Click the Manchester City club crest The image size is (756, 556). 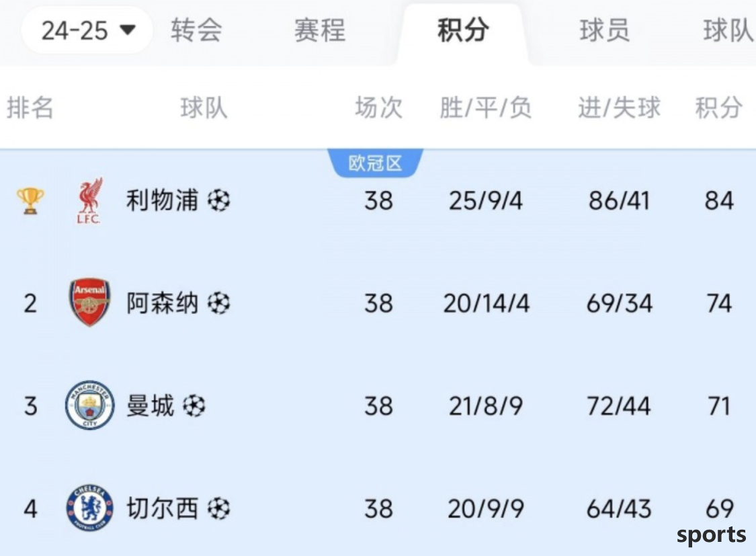click(x=89, y=405)
